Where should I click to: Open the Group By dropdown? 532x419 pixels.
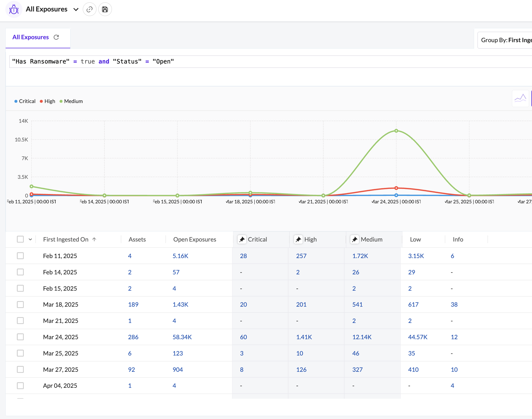505,40
